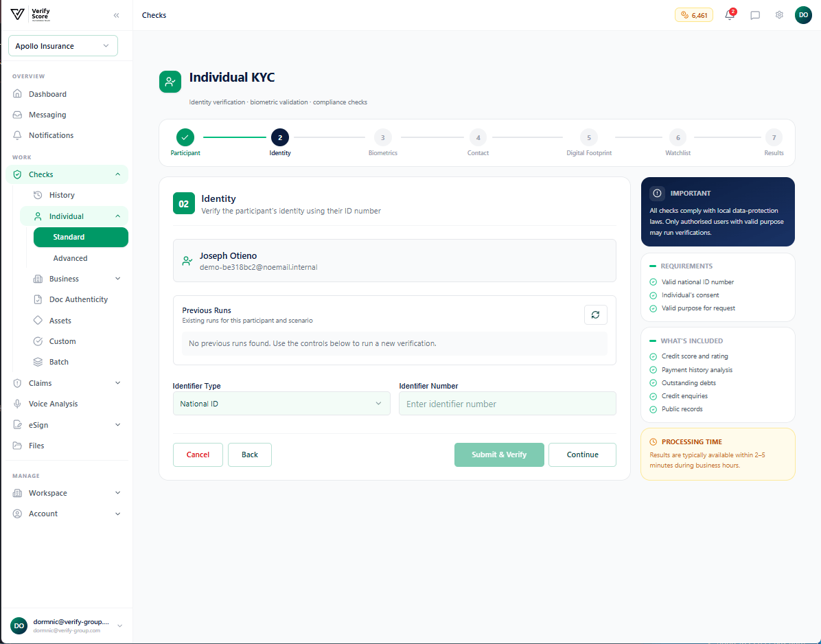Click the Batch layers icon
The height and width of the screenshot is (644, 821).
tap(38, 362)
